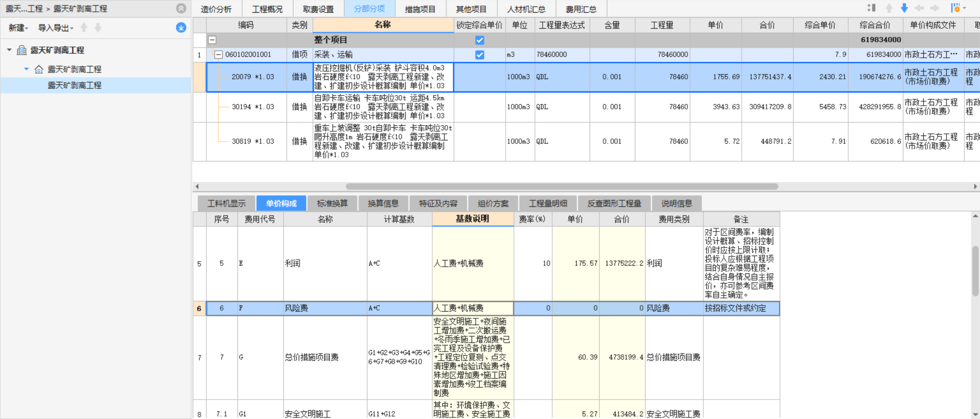Open the 取费设置 tab
This screenshot has width=980, height=419.
318,9
